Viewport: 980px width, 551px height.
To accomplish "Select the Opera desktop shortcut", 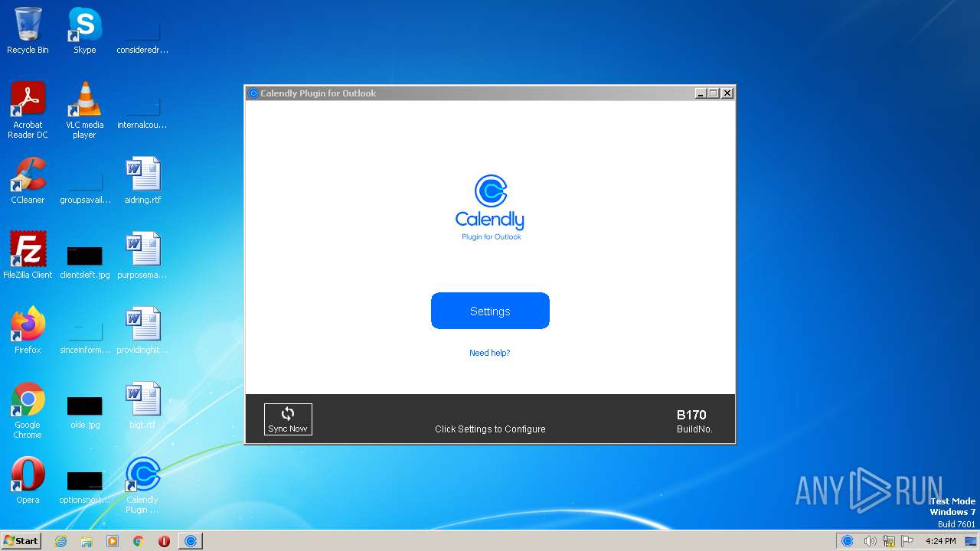I will pyautogui.click(x=28, y=481).
